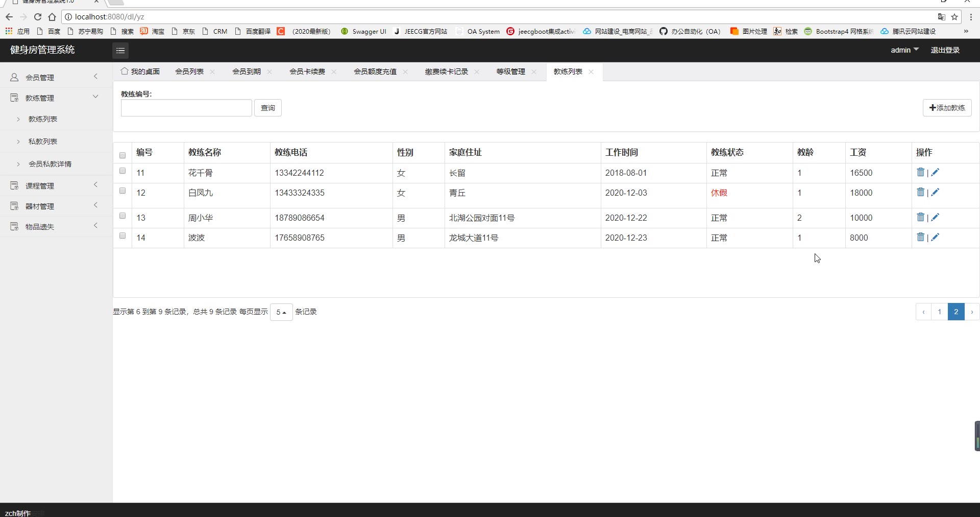Open the Swagger UI bookmark
Screen dimensions: 980x517
pos(364,31)
